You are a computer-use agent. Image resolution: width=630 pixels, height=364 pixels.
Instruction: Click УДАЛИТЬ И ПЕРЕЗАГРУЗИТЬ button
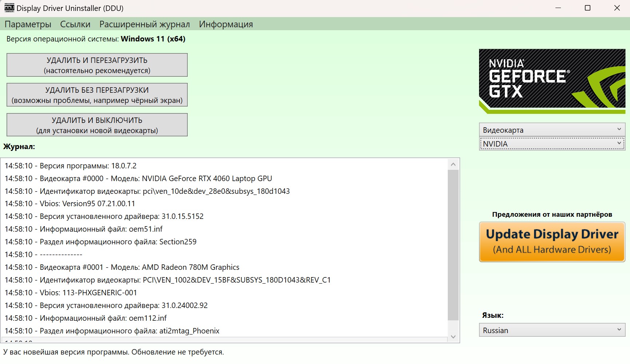pyautogui.click(x=97, y=65)
